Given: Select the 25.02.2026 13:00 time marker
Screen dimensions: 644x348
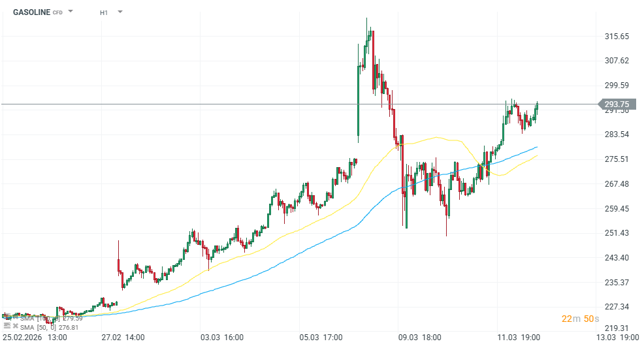Looking at the screenshot, I should tap(35, 338).
